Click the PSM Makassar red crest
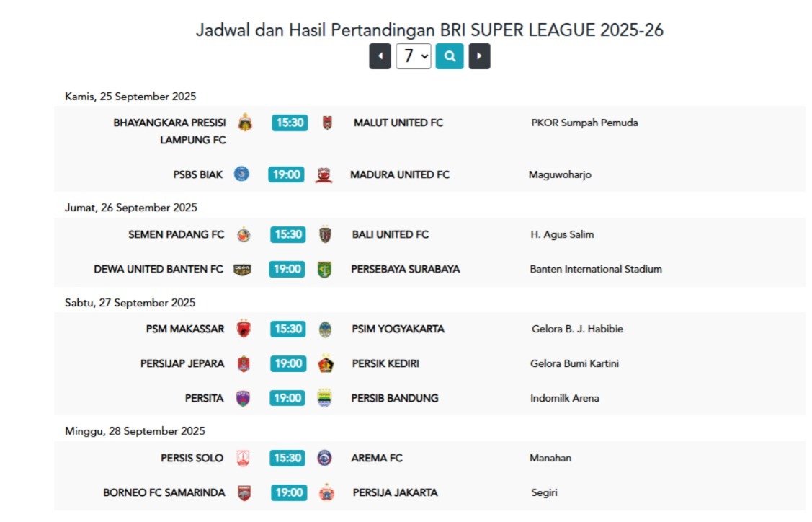The width and height of the screenshot is (812, 522). coord(244,329)
